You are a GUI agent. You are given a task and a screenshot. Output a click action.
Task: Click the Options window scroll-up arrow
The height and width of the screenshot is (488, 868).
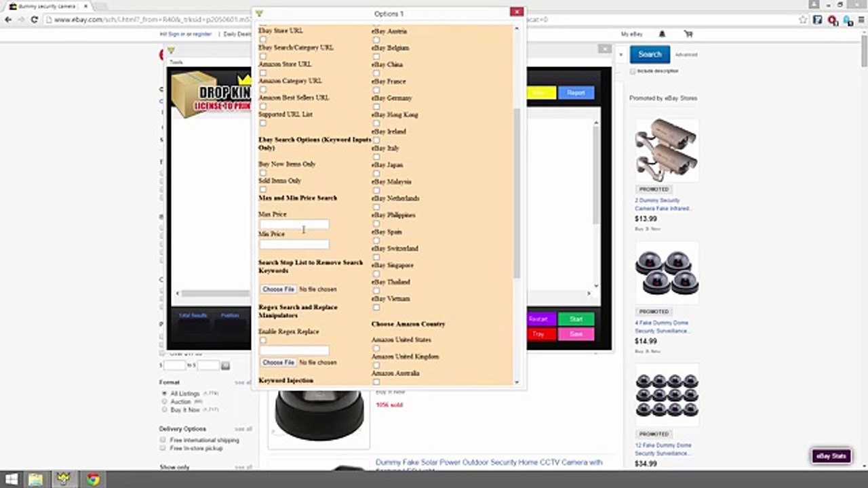(x=517, y=30)
